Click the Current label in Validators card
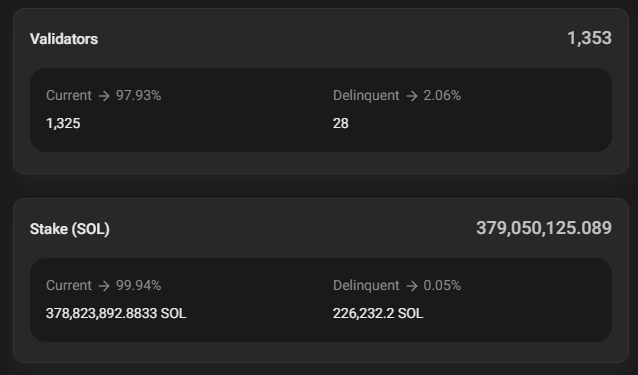Screen dimensions: 638x375 (x=69, y=96)
